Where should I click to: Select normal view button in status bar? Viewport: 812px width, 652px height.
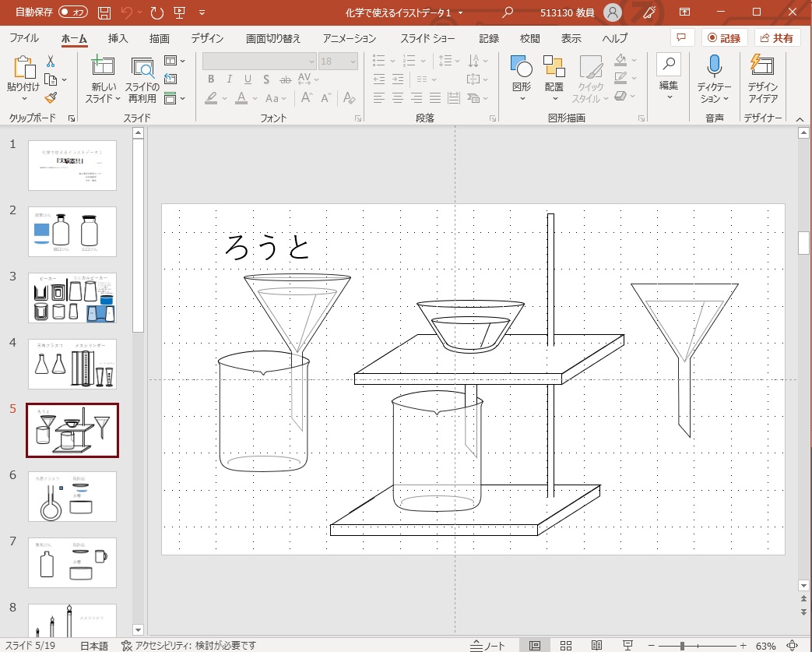click(535, 646)
